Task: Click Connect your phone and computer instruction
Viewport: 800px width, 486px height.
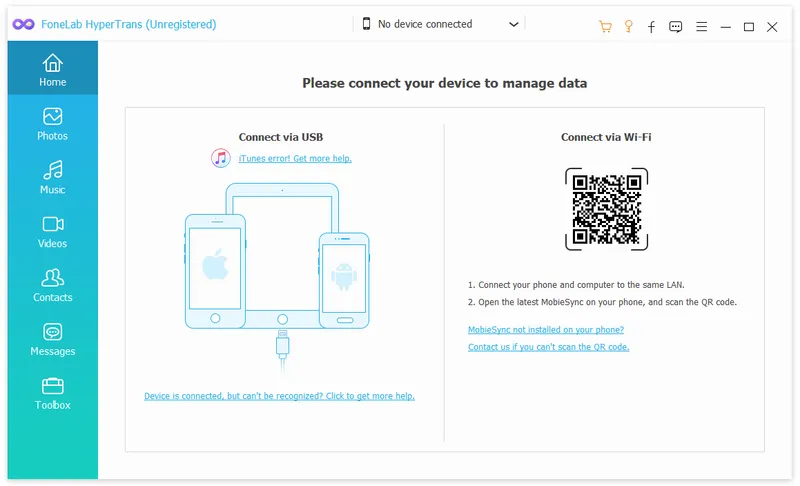Action: [x=576, y=285]
